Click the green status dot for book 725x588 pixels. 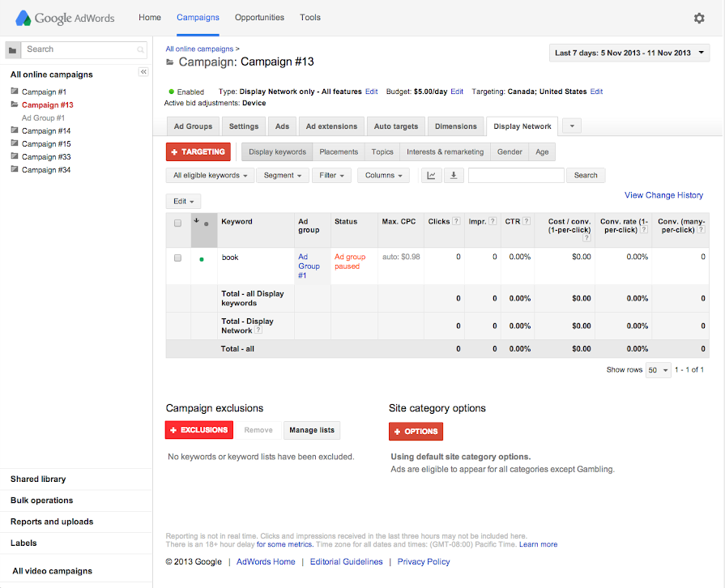pos(202,259)
